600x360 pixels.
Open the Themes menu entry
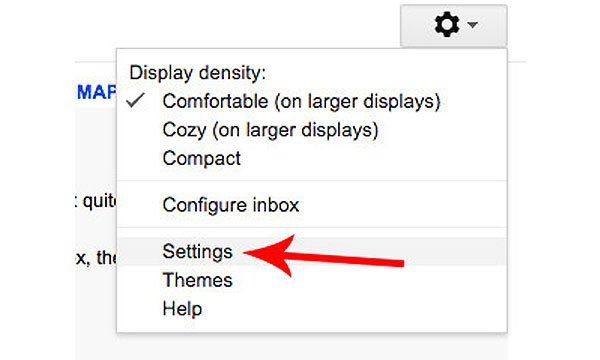197,280
